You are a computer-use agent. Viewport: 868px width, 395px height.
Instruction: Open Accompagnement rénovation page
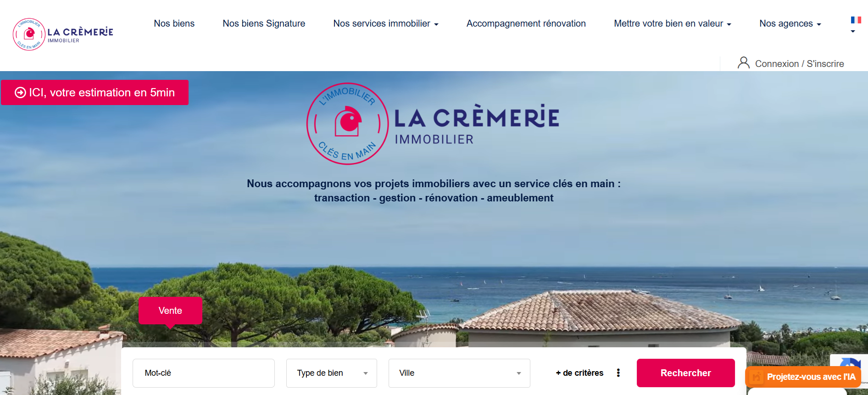(526, 23)
